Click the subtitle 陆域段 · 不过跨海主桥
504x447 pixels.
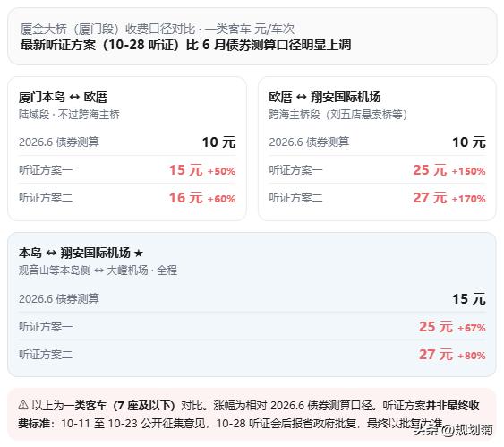click(69, 114)
